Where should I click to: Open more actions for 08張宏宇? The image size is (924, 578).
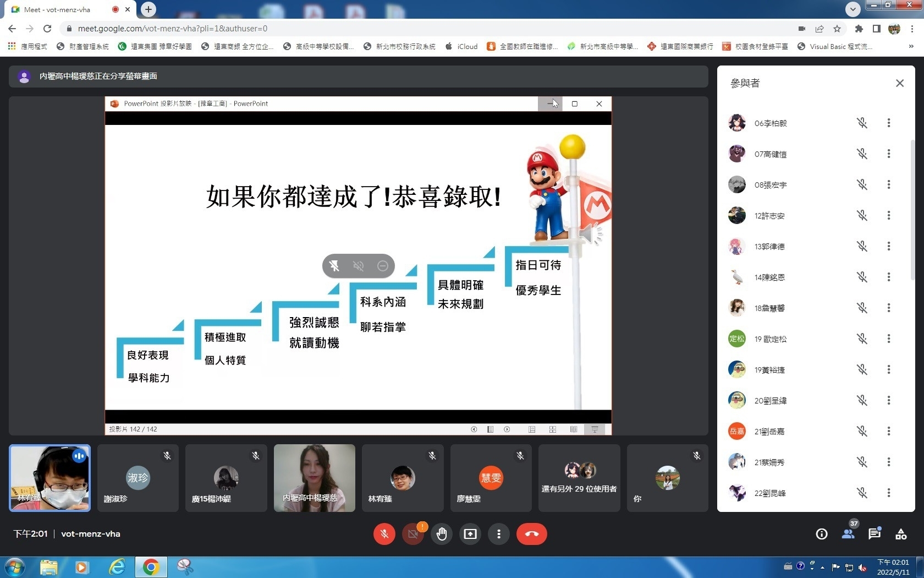pyautogui.click(x=889, y=184)
